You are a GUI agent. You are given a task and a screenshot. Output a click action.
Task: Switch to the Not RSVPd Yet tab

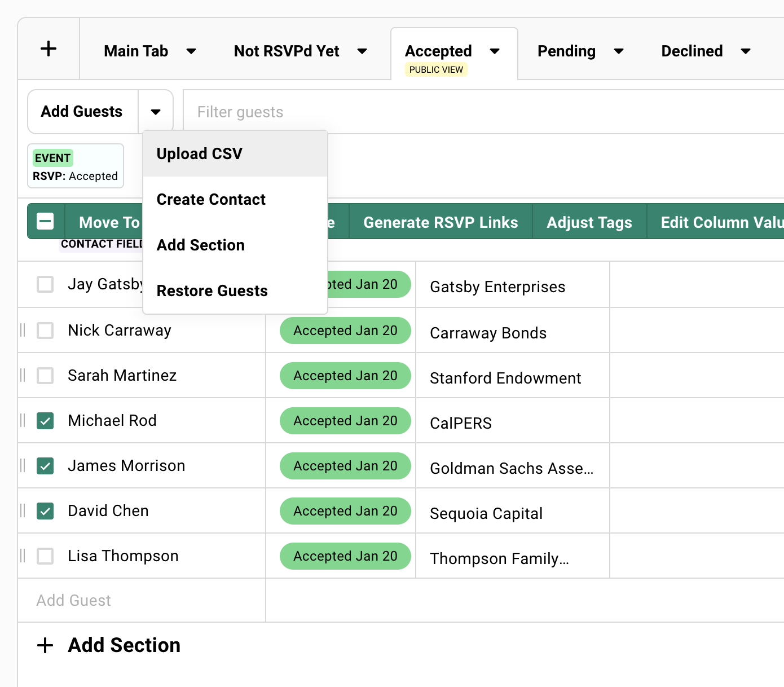pyautogui.click(x=287, y=51)
